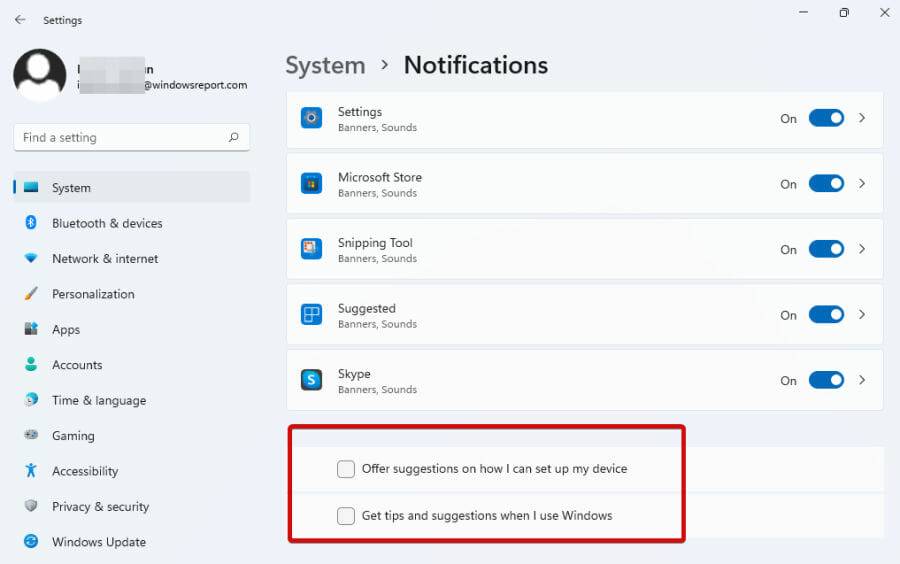
Task: Open Accessibility settings
Action: [132, 470]
